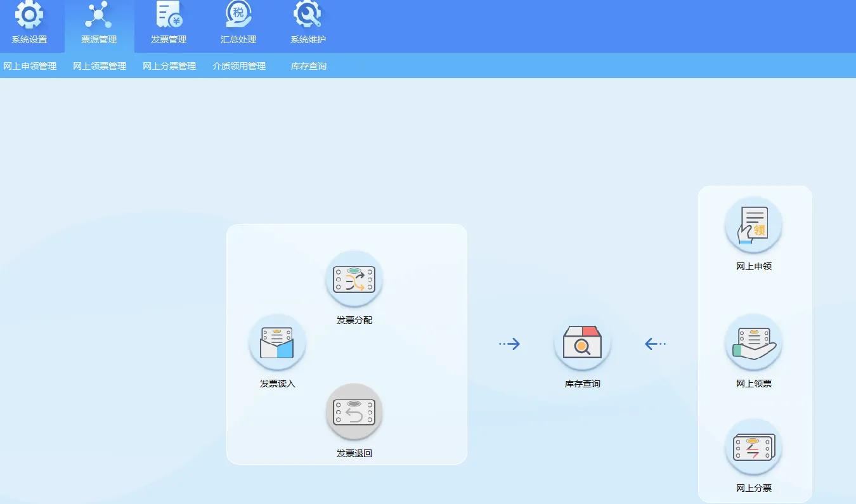
Task: Open the 介质领用管理 submenu
Action: coord(239,66)
